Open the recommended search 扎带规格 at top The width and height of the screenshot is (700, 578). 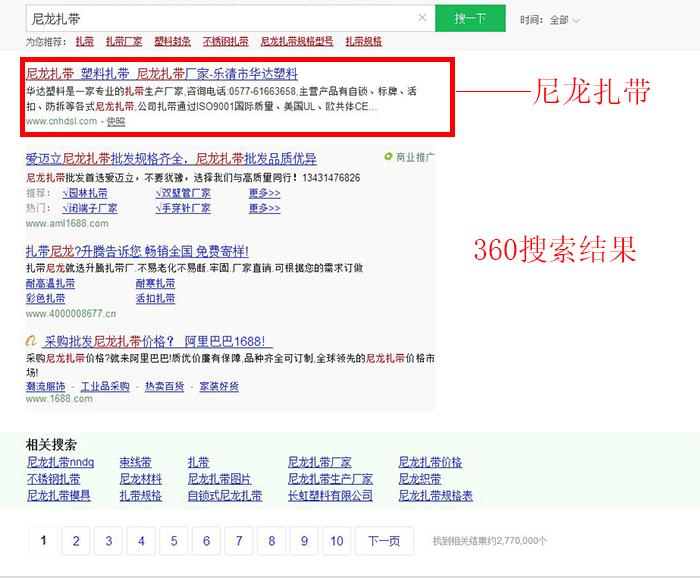(x=363, y=42)
